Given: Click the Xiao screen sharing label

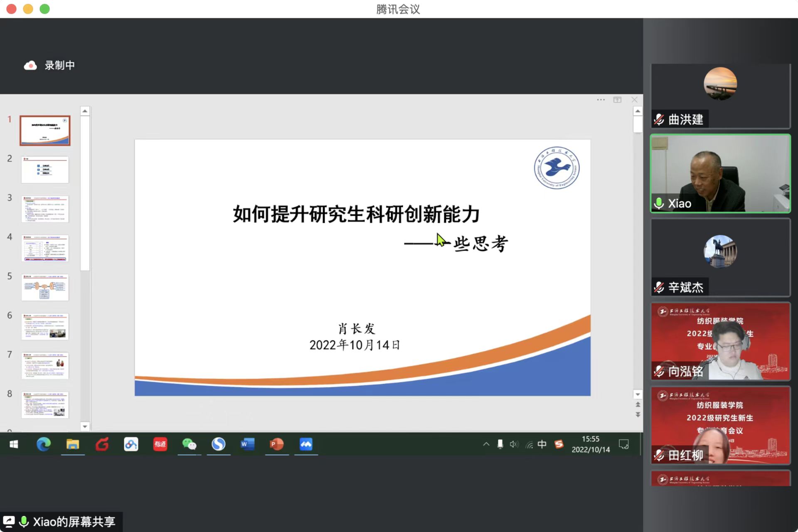Looking at the screenshot, I should pos(74,522).
